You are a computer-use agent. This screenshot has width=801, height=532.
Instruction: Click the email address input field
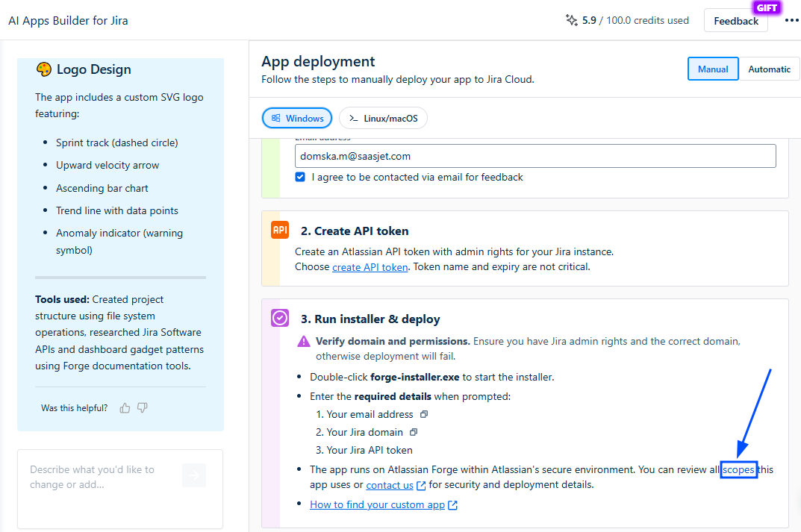(535, 156)
